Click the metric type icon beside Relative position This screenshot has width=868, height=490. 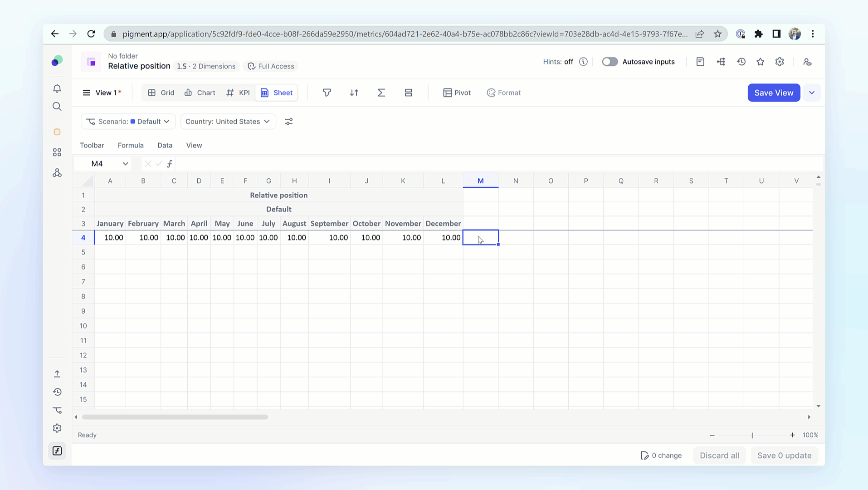tap(91, 62)
